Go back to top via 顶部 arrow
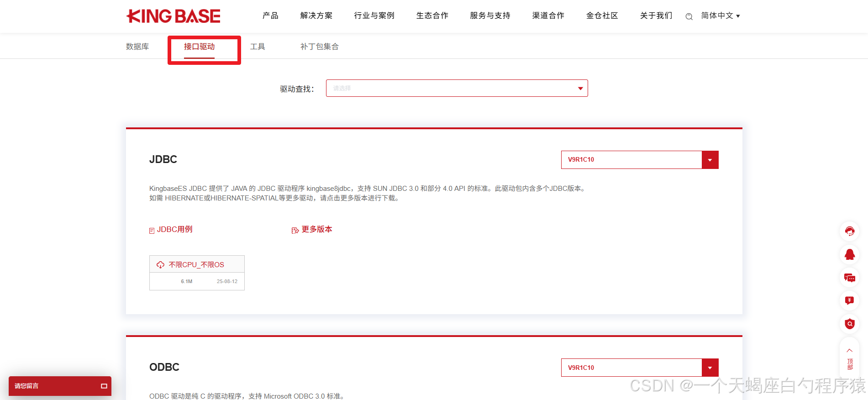This screenshot has width=868, height=400. [850, 359]
